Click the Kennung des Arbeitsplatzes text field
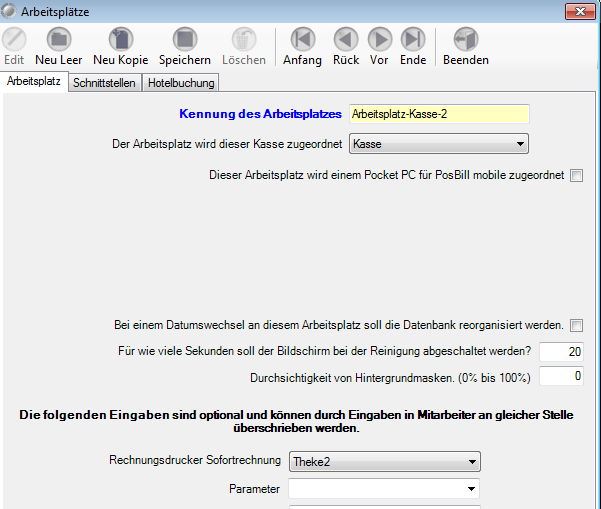This screenshot has height=509, width=601. [439, 114]
